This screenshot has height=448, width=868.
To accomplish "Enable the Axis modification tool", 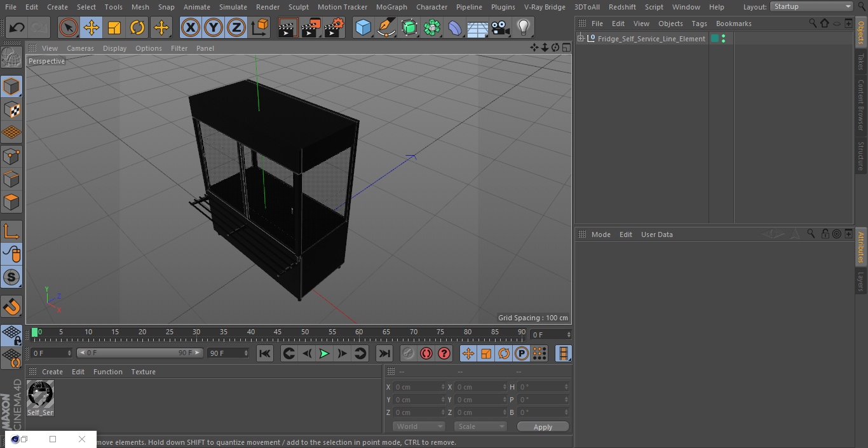I will [x=11, y=231].
